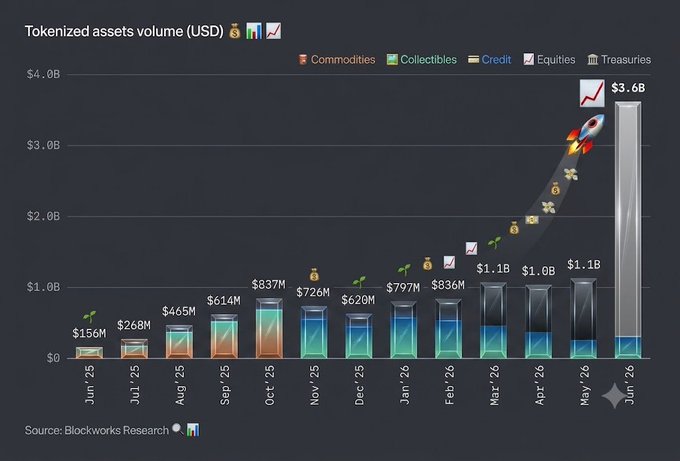This screenshot has height=461, width=680.
Task: Click the Jun'25 x-axis label
Action: (89, 385)
